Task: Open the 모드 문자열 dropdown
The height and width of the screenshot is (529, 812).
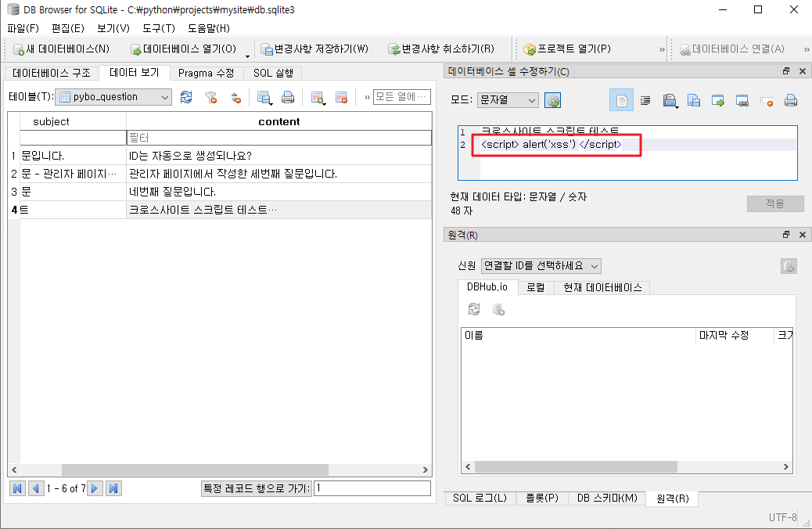Action: point(508,100)
